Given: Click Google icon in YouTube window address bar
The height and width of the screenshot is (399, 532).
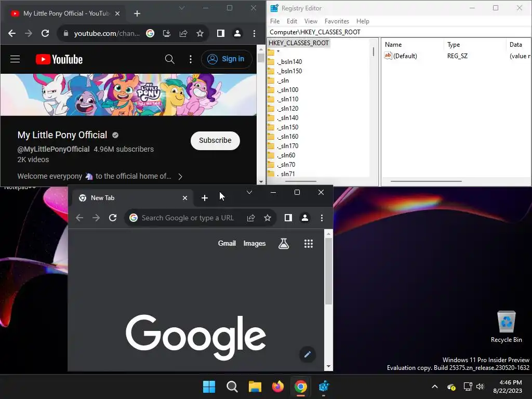Looking at the screenshot, I should [x=150, y=33].
